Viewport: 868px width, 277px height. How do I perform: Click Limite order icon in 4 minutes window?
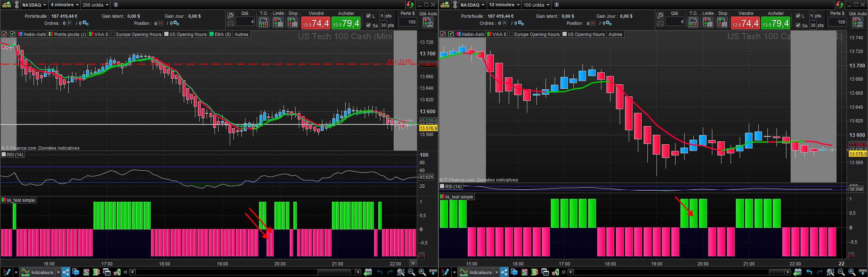tap(278, 22)
